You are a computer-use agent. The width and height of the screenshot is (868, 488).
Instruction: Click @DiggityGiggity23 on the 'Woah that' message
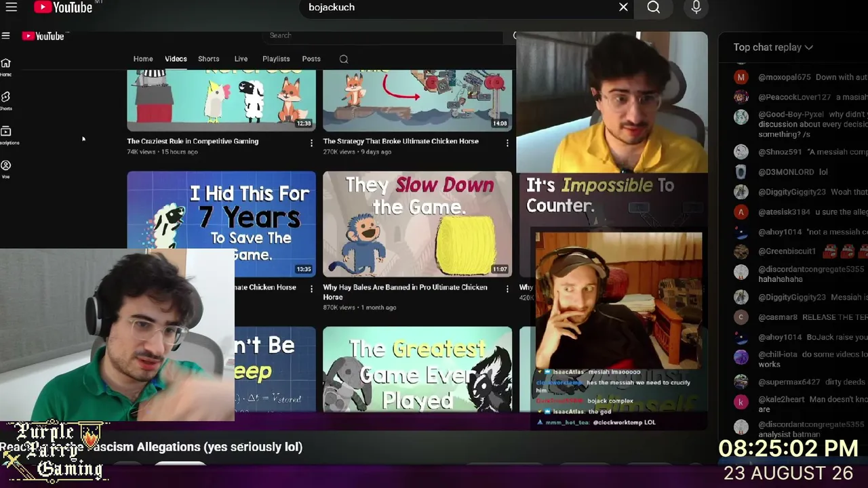(792, 192)
